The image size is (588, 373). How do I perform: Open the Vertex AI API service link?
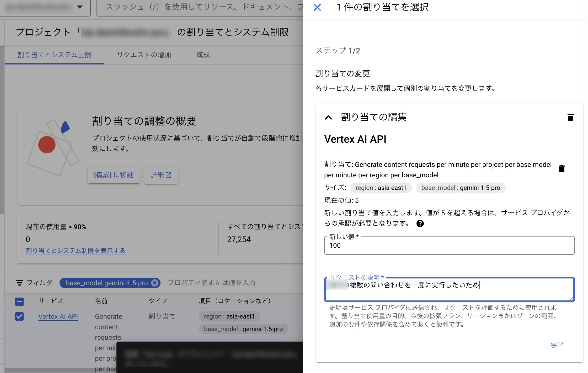[58, 316]
